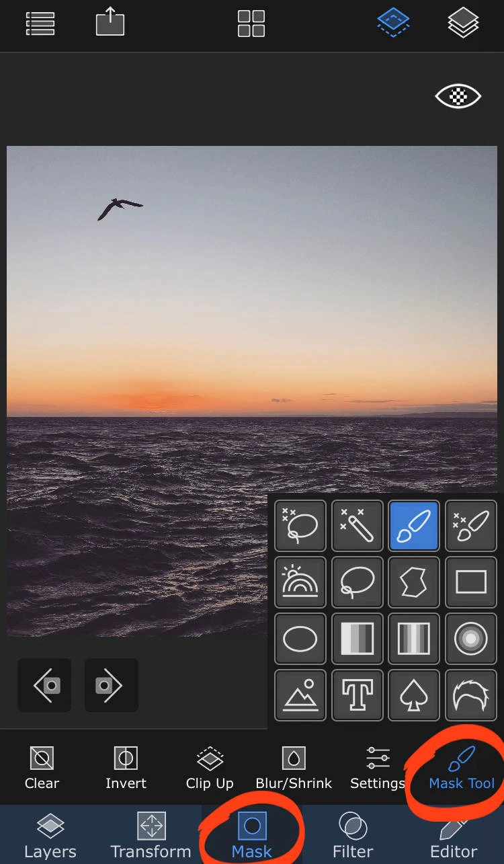504x864 pixels.
Task: Tap the right-pointing redo arrow button
Action: point(112,685)
